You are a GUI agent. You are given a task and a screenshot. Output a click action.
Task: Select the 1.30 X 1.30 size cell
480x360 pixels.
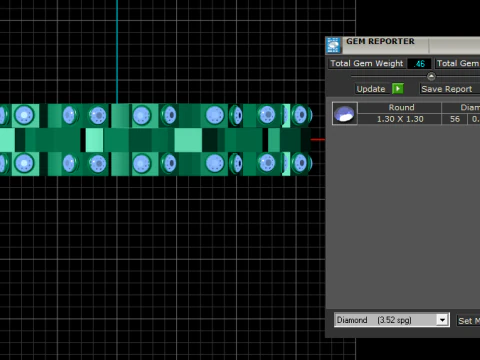400,119
